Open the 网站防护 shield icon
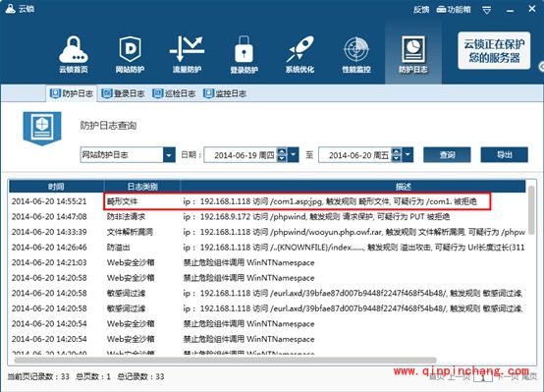This screenshot has width=544, height=392. (130, 54)
